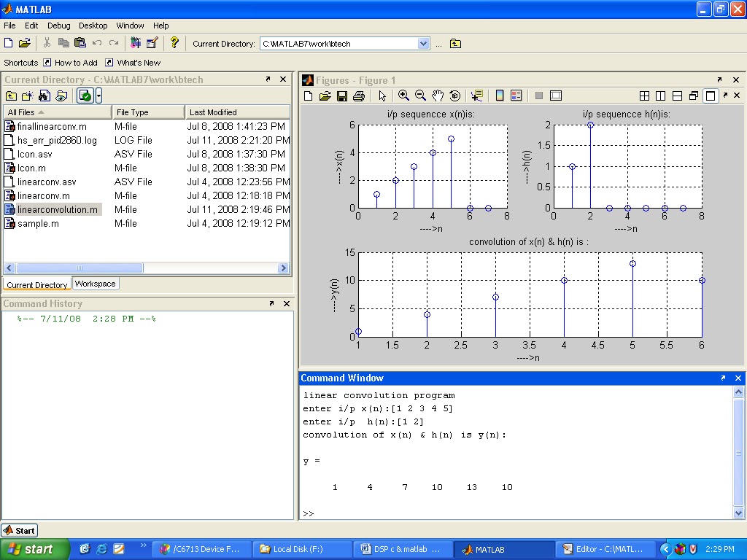This screenshot has height=560, width=747.
Task: Switch to the Workspace tab
Action: coord(95,284)
